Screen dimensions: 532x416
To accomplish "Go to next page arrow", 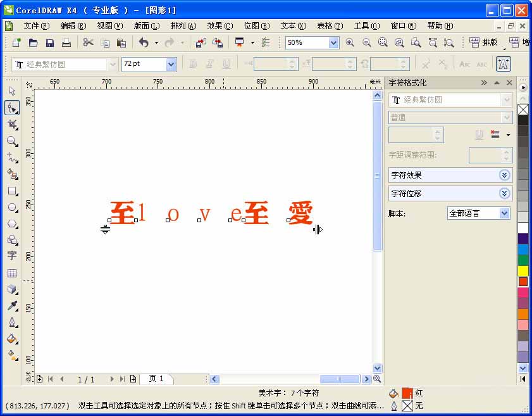I will [x=111, y=379].
